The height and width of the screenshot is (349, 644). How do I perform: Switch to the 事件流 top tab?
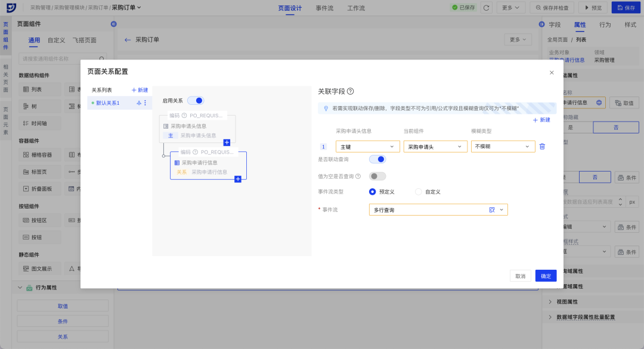click(x=324, y=8)
